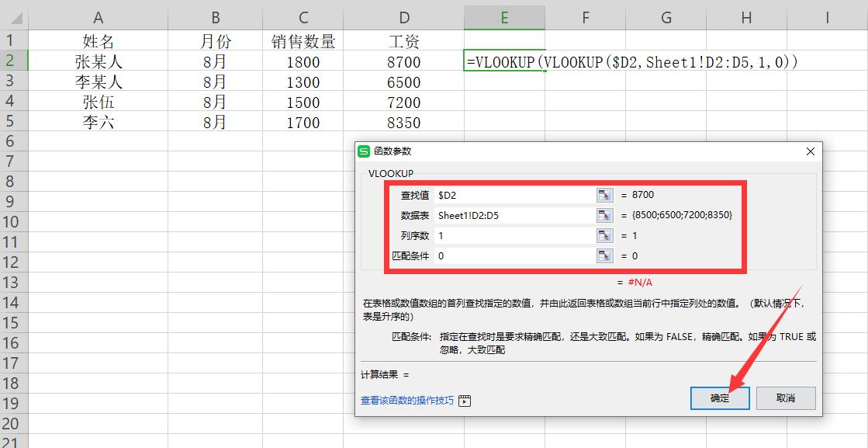This screenshot has width=868, height=448.
Task: Select column header A above 姓名
Action: tap(99, 17)
